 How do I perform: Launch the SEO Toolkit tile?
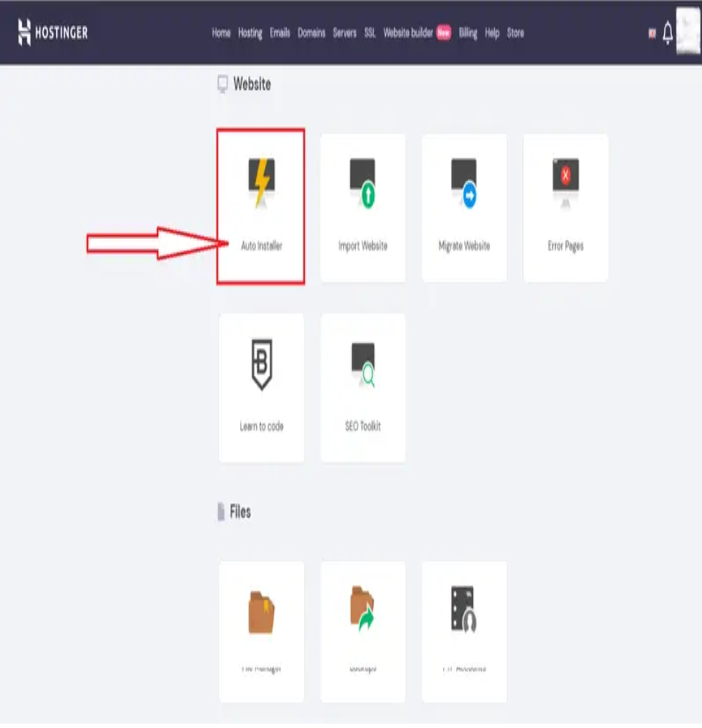363,387
